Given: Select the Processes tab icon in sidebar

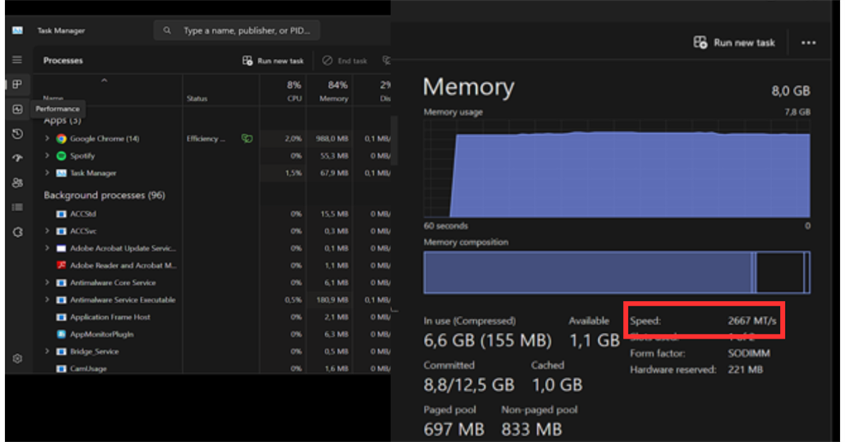Looking at the screenshot, I should tap(17, 84).
